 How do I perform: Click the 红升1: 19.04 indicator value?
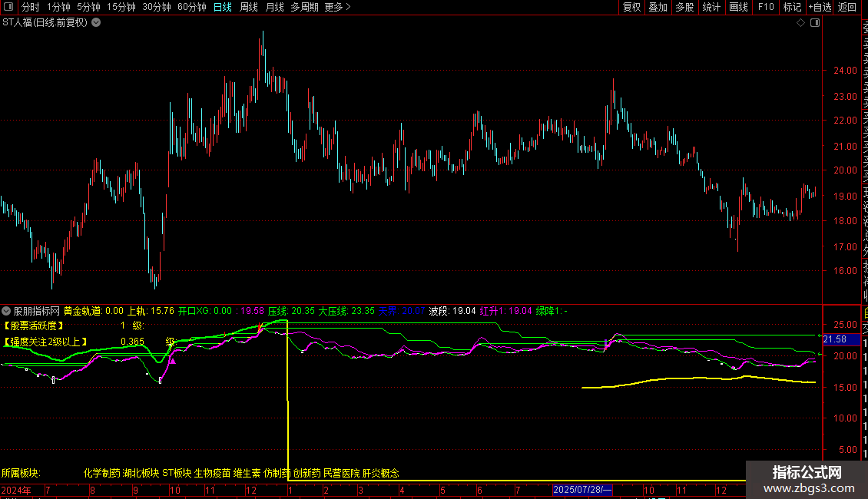[x=506, y=311]
